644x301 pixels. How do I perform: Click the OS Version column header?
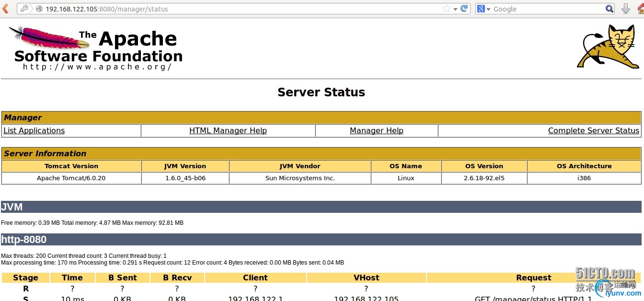(x=484, y=166)
